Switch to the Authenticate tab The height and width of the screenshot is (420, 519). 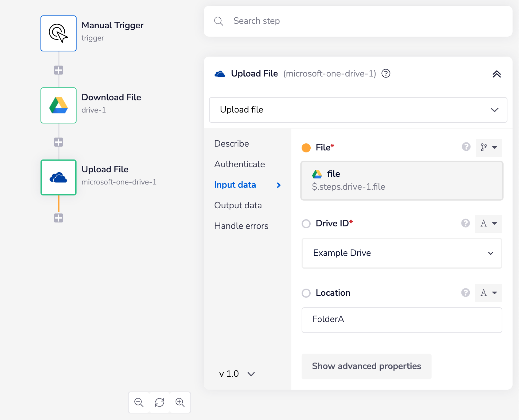click(239, 164)
